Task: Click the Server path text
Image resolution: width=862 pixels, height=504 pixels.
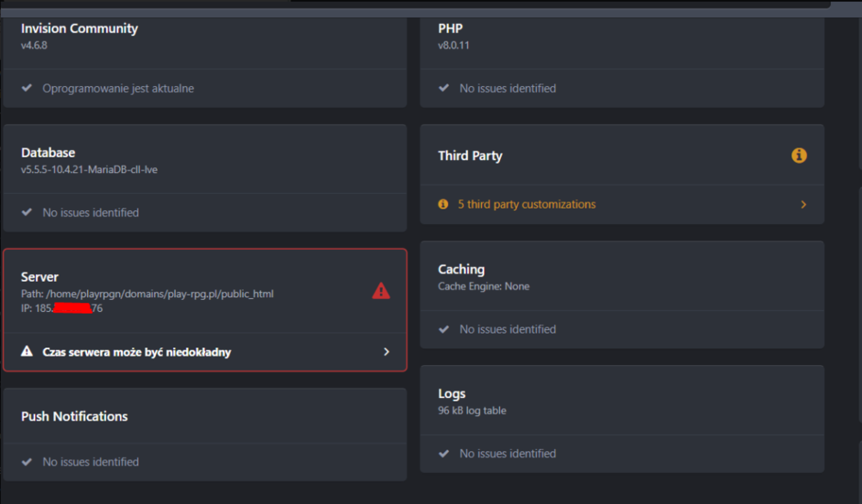Action: pyautogui.click(x=147, y=294)
